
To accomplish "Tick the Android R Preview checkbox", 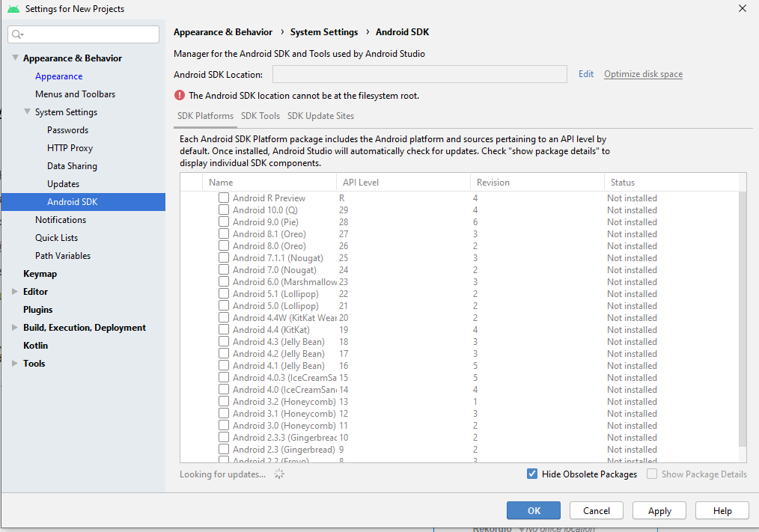I will [x=224, y=198].
